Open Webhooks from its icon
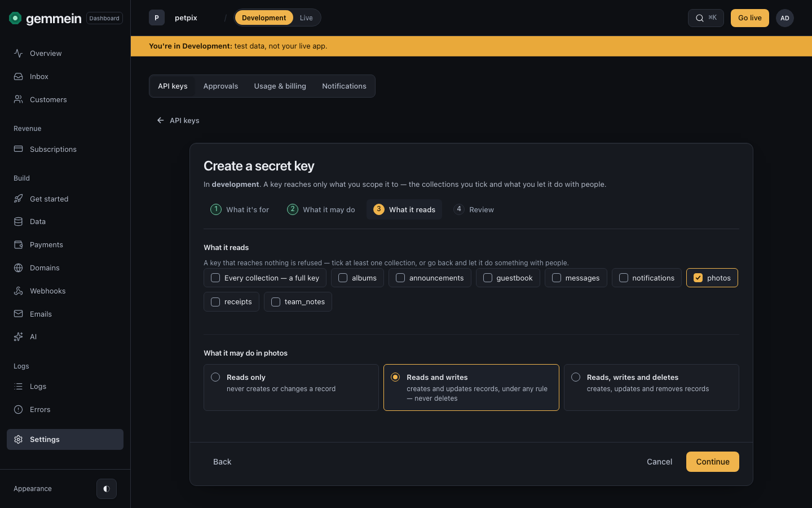Screen dimensions: 812x508 tap(19, 291)
